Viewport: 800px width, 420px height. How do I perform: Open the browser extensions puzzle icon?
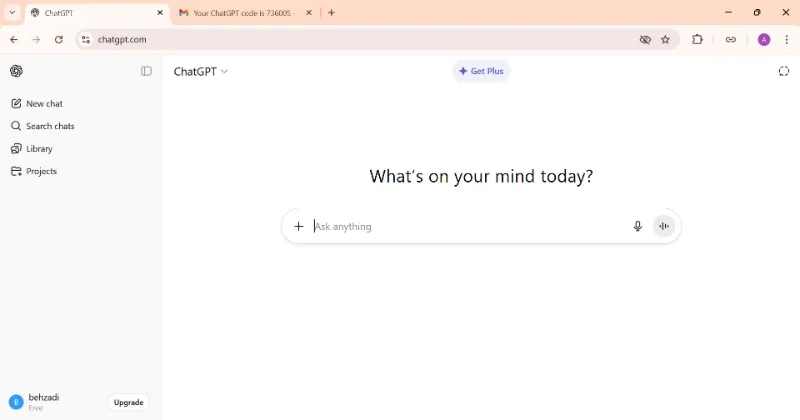697,39
